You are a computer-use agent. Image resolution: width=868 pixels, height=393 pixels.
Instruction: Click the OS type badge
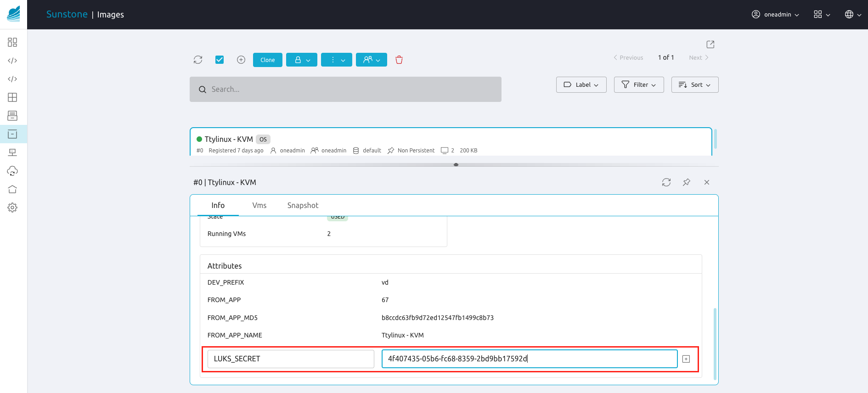[x=263, y=139]
